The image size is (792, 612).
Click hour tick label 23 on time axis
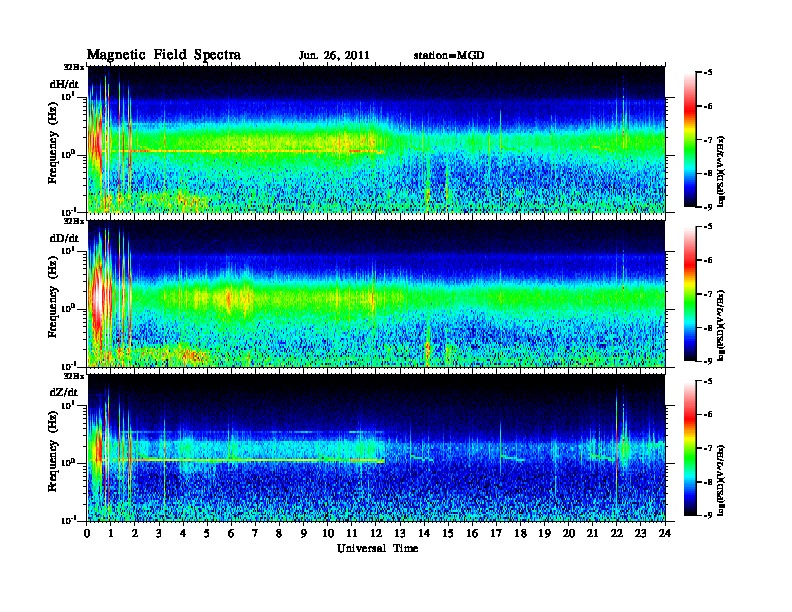(640, 534)
